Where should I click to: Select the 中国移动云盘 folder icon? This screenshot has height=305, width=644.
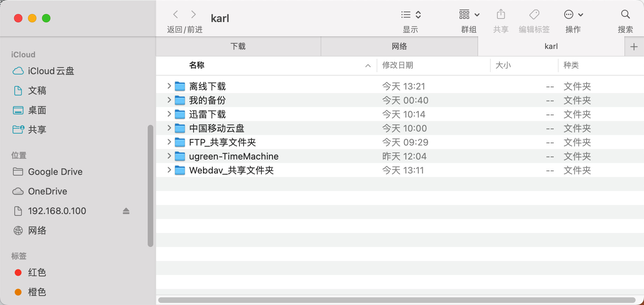pos(180,128)
